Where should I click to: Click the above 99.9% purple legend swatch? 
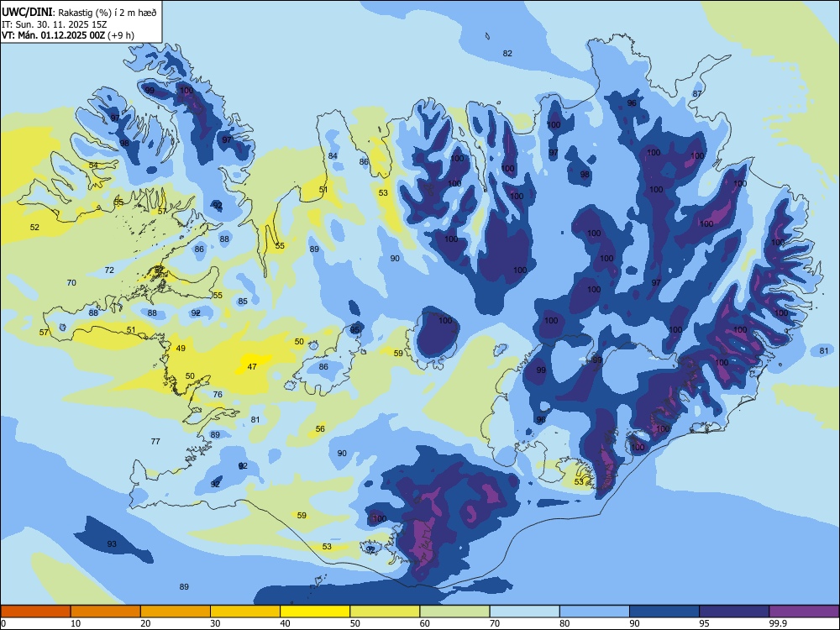coord(804,612)
